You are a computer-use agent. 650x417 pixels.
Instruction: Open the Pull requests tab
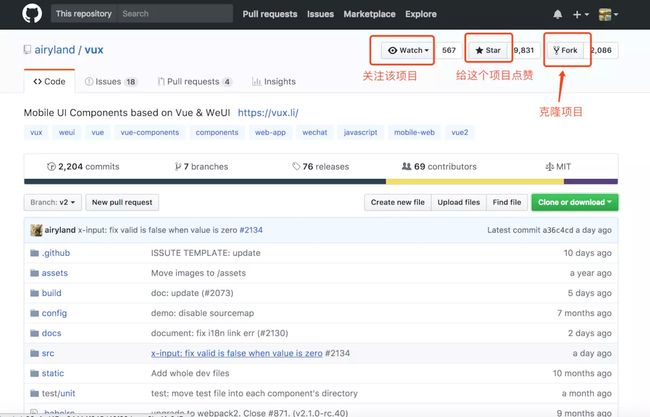click(x=194, y=82)
